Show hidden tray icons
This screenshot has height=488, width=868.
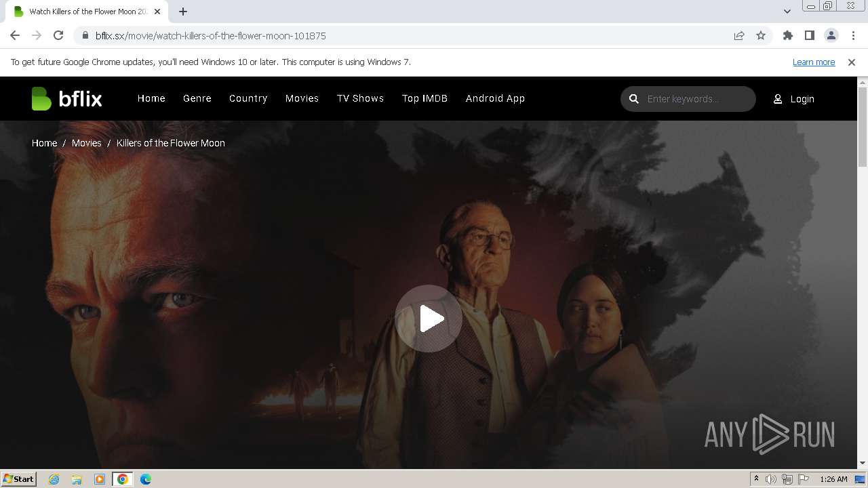tap(756, 479)
